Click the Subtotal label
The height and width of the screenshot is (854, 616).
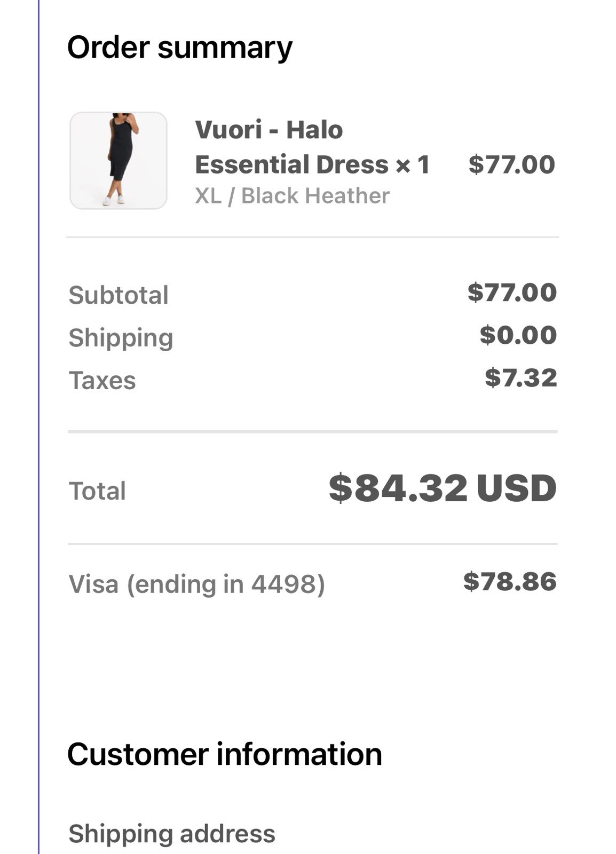coord(119,295)
